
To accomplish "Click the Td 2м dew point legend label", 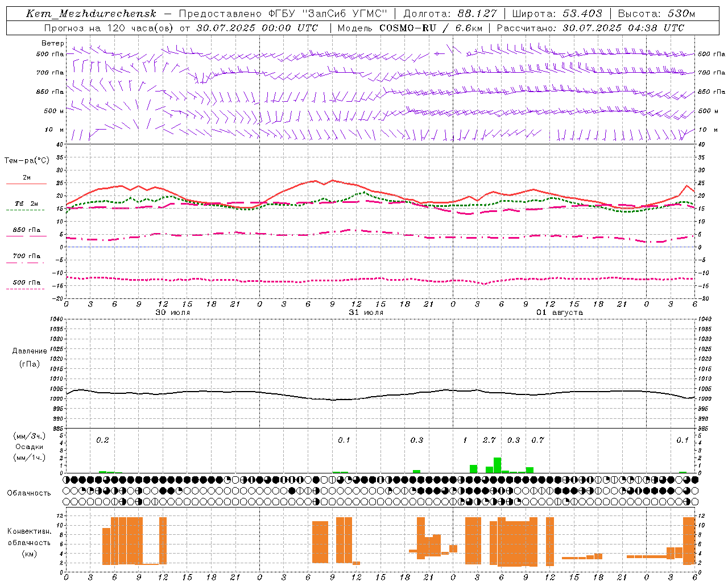I will pyautogui.click(x=27, y=203).
